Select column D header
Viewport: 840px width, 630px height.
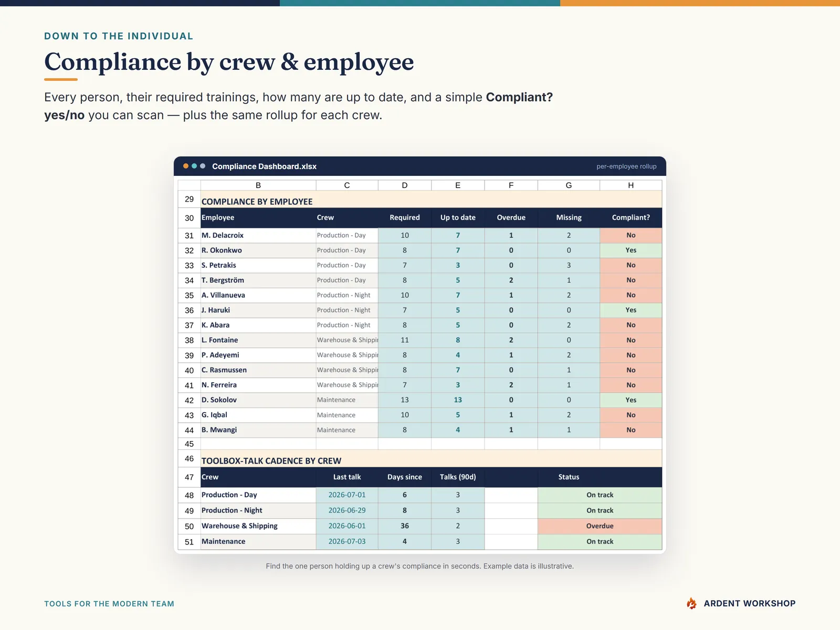[x=405, y=185]
